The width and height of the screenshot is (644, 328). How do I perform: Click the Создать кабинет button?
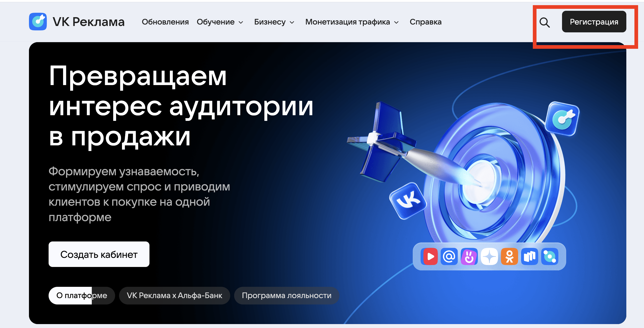tap(99, 254)
